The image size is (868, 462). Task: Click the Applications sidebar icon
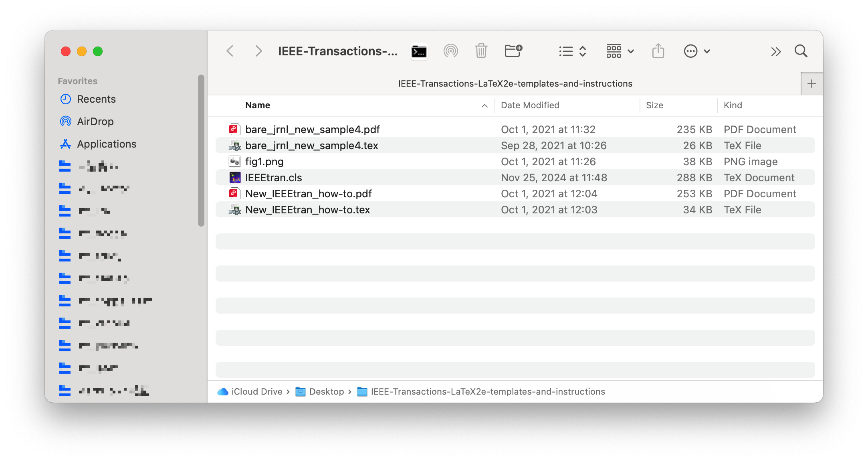coord(65,144)
